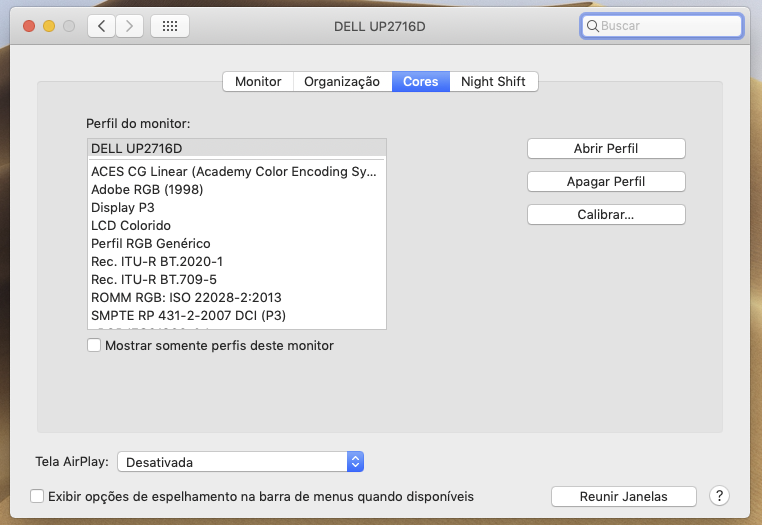Select the LCD Colorido profile
This screenshot has width=762, height=525.
click(x=237, y=226)
